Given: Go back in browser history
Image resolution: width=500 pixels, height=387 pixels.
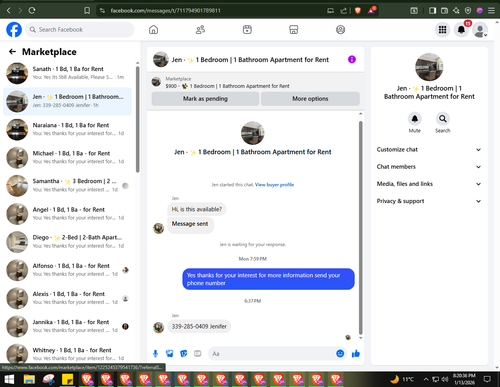Looking at the screenshot, I should (x=9, y=10).
